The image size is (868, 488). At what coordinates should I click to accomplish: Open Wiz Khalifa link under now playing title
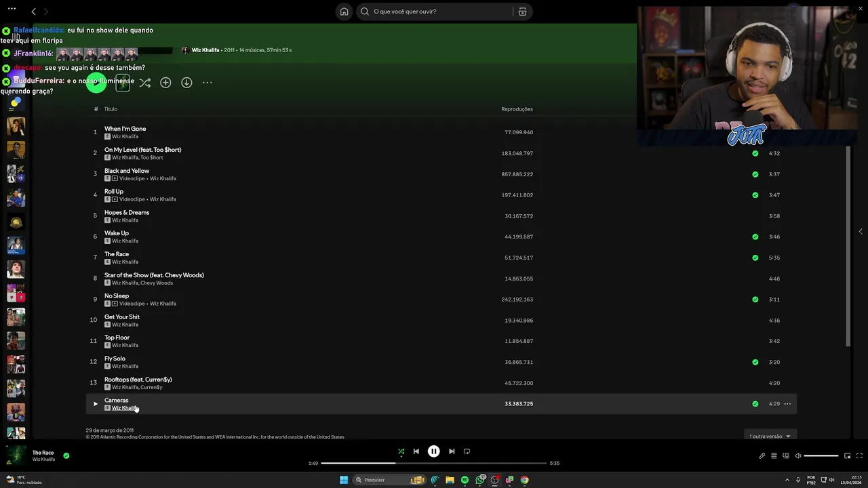tap(43, 460)
